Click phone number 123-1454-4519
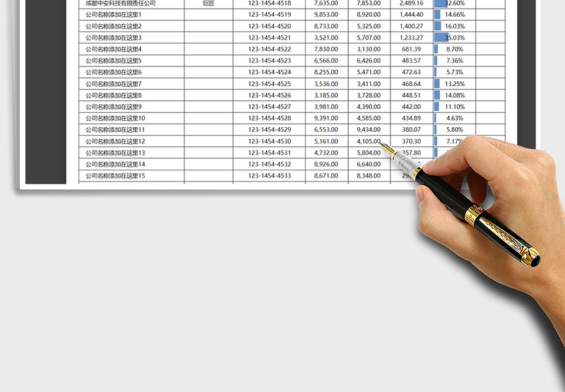565x392 pixels. [270, 15]
